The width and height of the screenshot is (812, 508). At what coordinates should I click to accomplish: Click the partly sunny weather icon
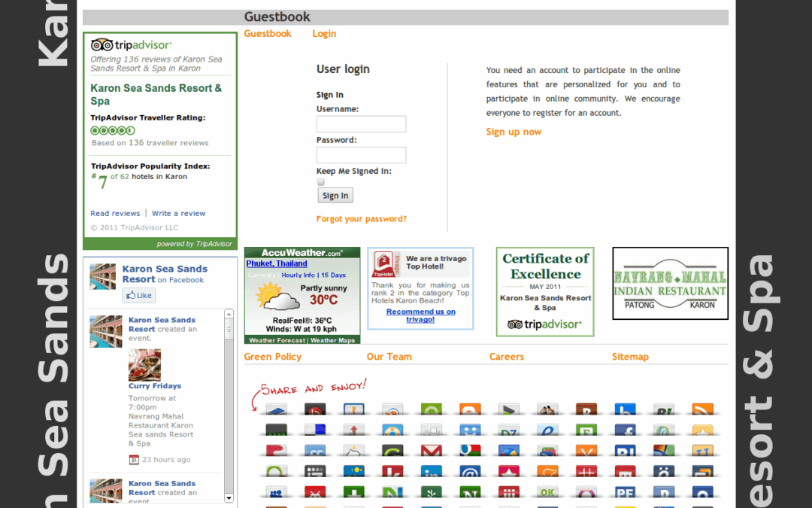pyautogui.click(x=277, y=297)
